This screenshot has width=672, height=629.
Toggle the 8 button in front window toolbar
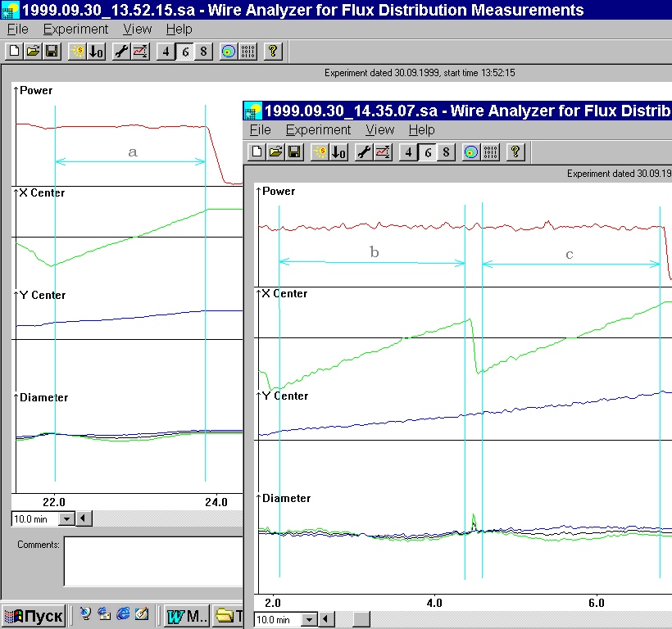pyautogui.click(x=446, y=152)
